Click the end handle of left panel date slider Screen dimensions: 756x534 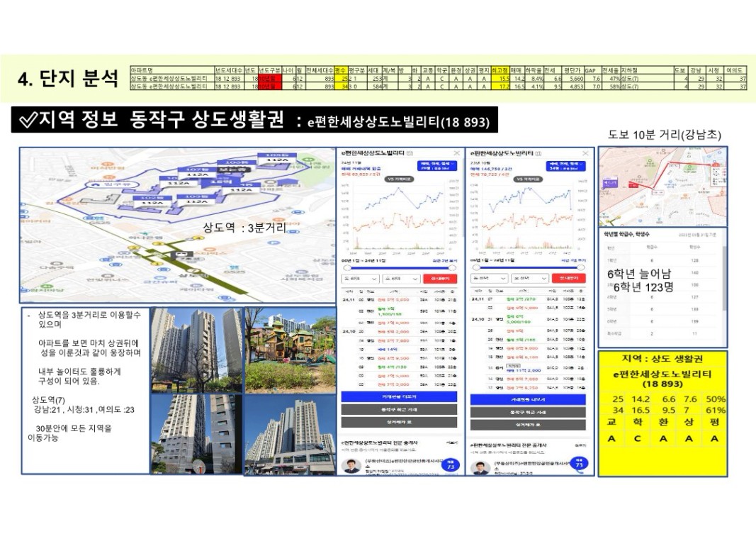[452, 267]
